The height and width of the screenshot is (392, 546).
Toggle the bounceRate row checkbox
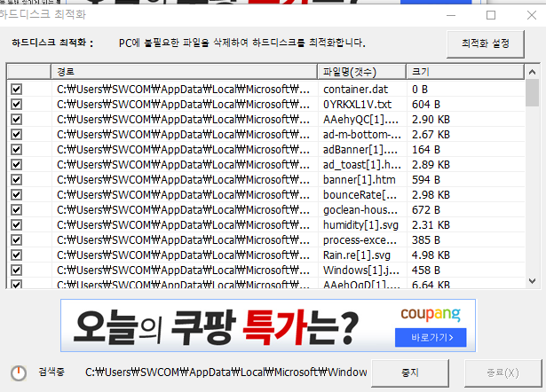(x=16, y=195)
